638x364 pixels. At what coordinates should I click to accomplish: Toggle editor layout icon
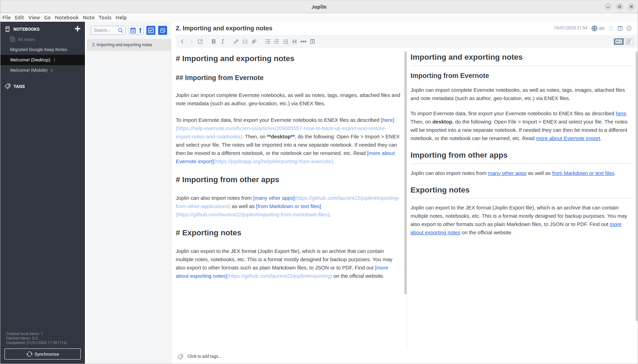tap(620, 28)
